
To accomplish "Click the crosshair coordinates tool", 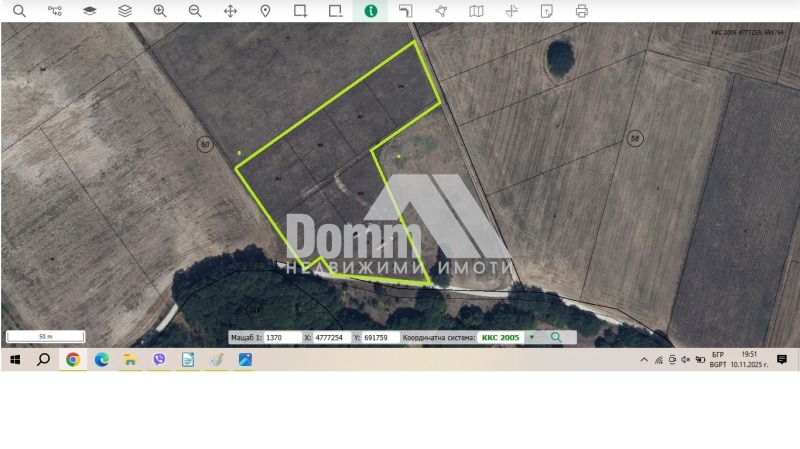I will (x=511, y=11).
